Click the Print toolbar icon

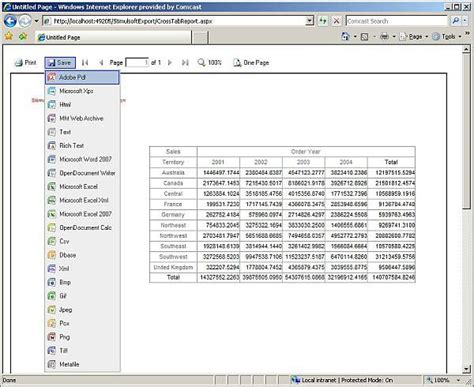[26, 63]
